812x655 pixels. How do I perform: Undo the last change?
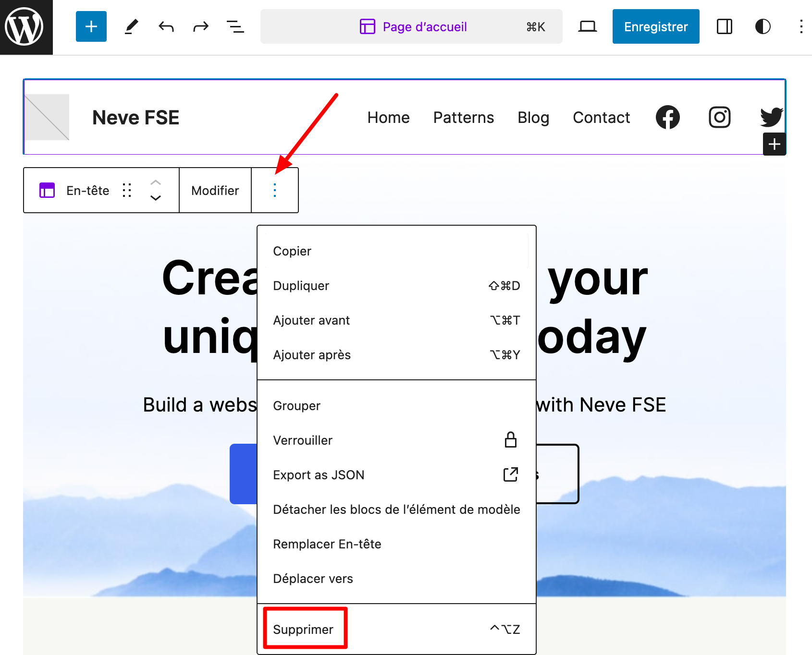coord(166,27)
